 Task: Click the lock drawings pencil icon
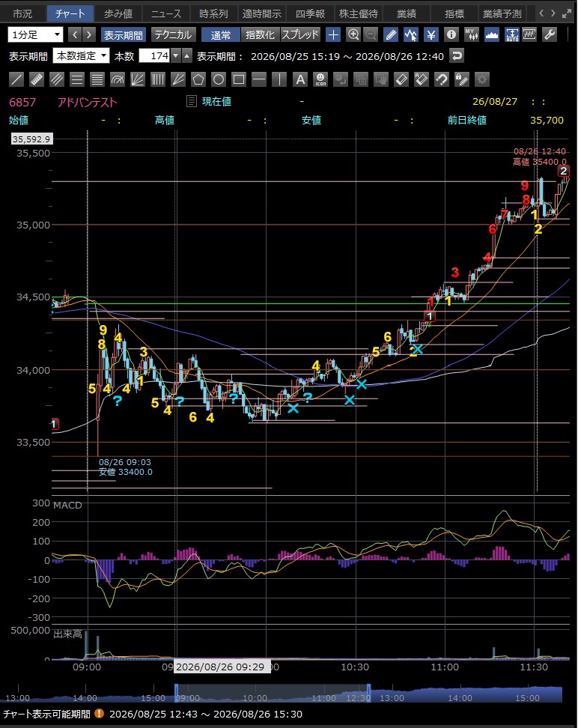tap(461, 79)
